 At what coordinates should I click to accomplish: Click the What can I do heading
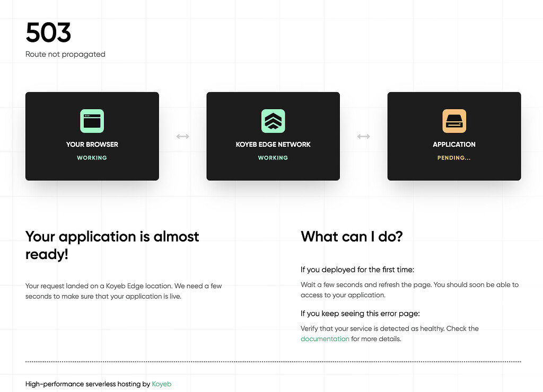pos(352,236)
